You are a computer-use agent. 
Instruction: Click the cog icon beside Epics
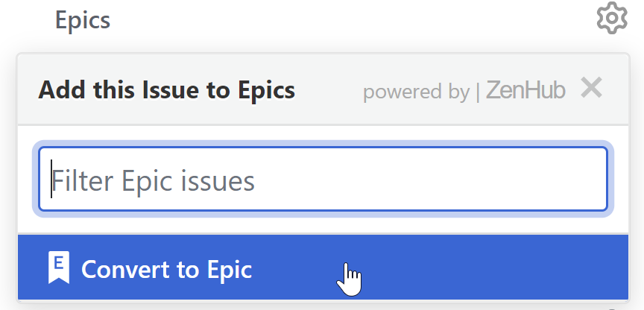pos(612,18)
